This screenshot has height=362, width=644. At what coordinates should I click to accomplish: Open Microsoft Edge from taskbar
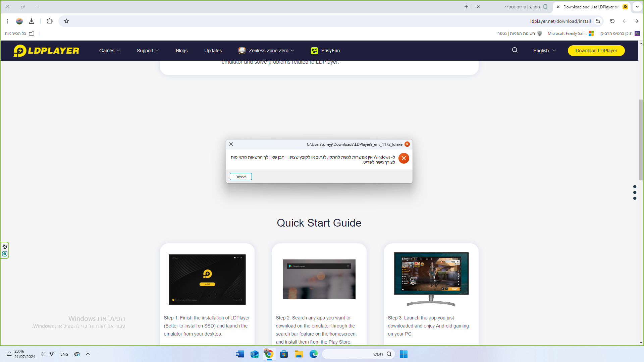313,354
